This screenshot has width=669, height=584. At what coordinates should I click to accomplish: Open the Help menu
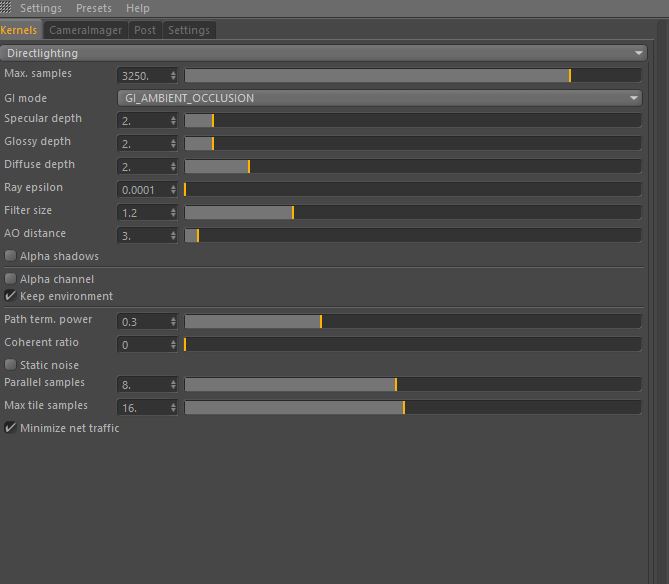(x=138, y=8)
